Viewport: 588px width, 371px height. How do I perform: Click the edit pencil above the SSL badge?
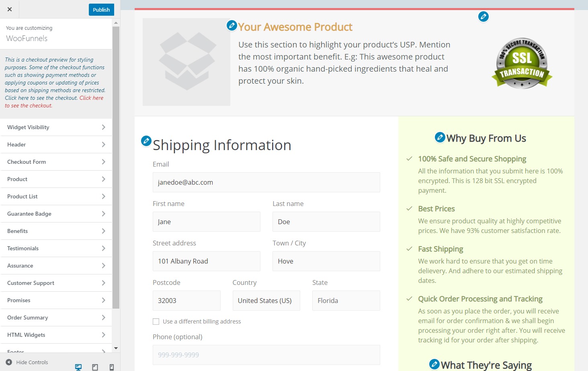pyautogui.click(x=483, y=16)
